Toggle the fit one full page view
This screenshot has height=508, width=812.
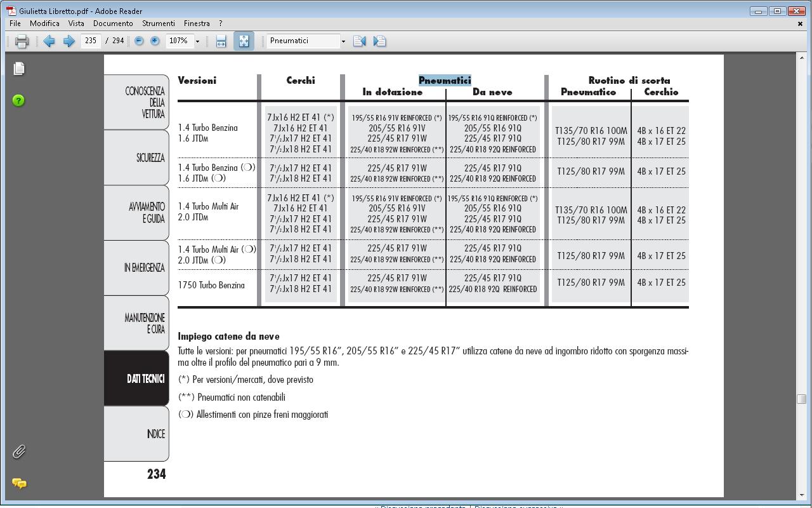coord(244,41)
